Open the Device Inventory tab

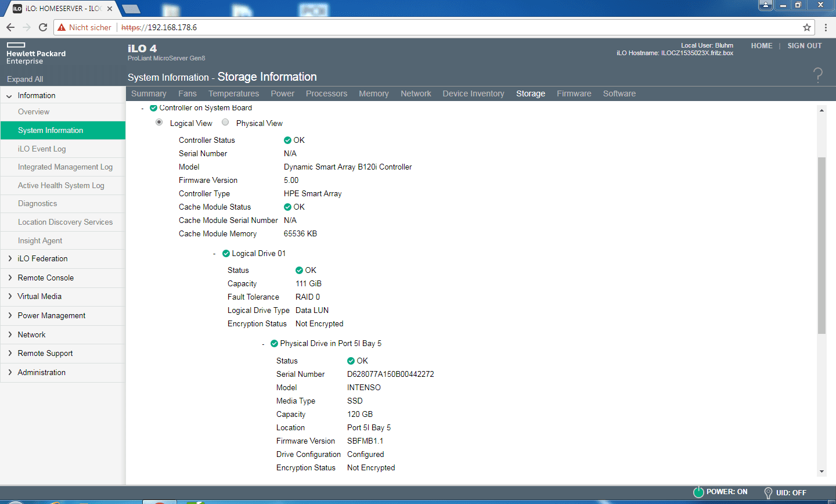tap(474, 93)
